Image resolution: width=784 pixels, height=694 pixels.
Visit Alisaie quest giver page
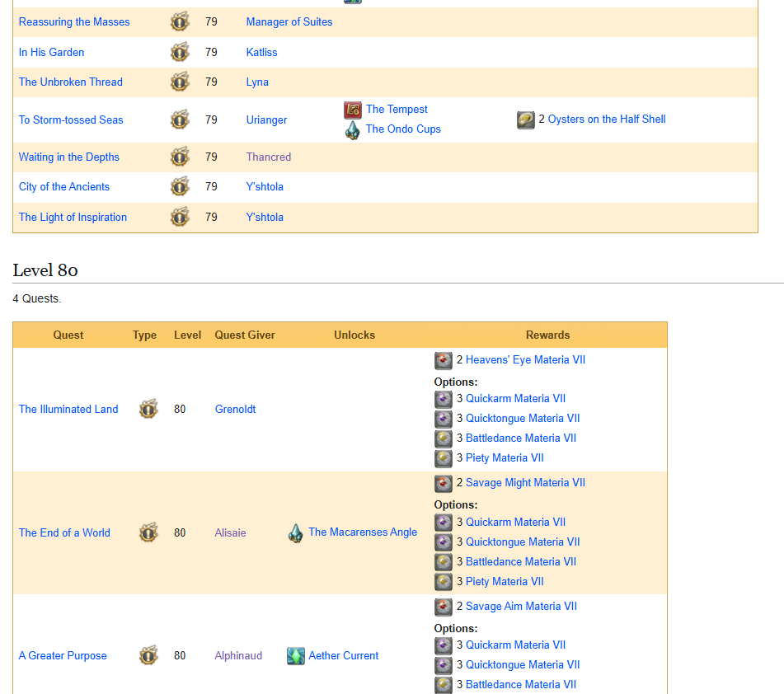(230, 532)
